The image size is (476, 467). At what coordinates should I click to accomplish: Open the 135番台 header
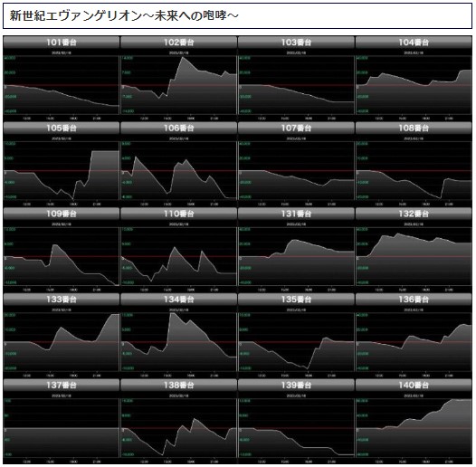coord(296,300)
